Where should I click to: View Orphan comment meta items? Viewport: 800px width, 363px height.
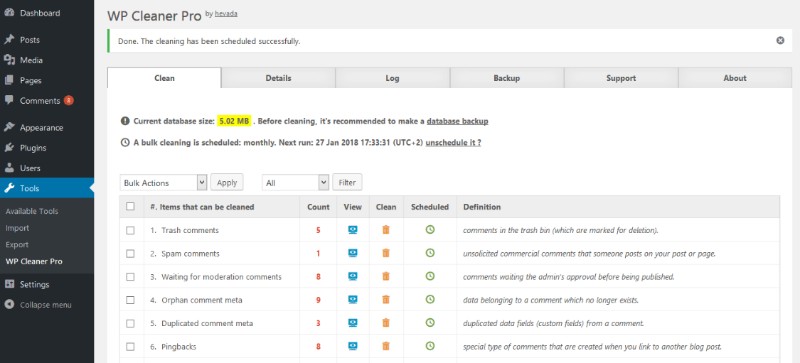point(353,300)
